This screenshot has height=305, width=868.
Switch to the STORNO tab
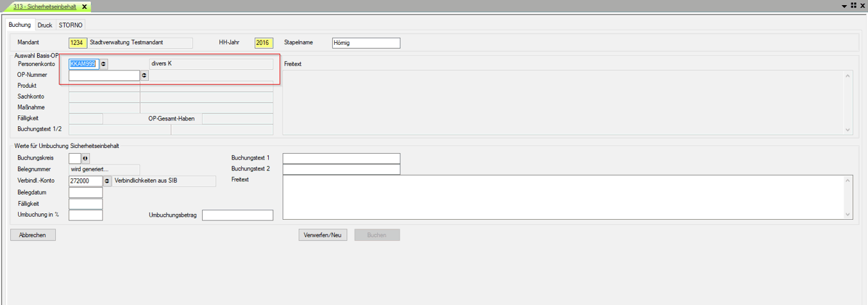(x=71, y=25)
